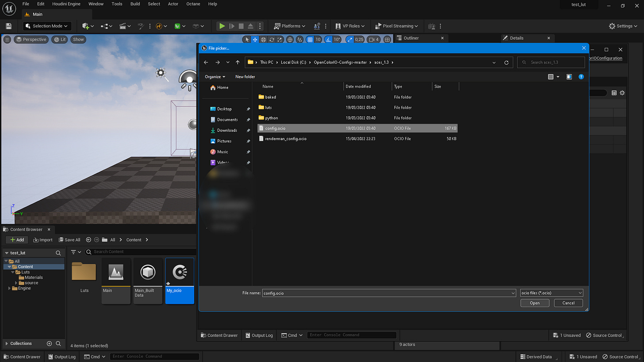Click the Open button
The image size is (644, 362).
click(535, 303)
